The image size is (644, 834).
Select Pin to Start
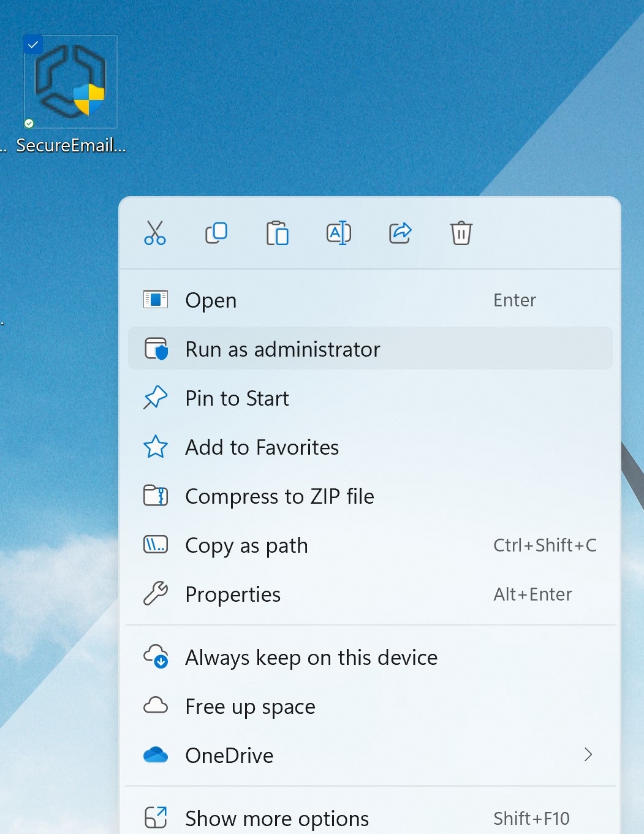point(370,398)
